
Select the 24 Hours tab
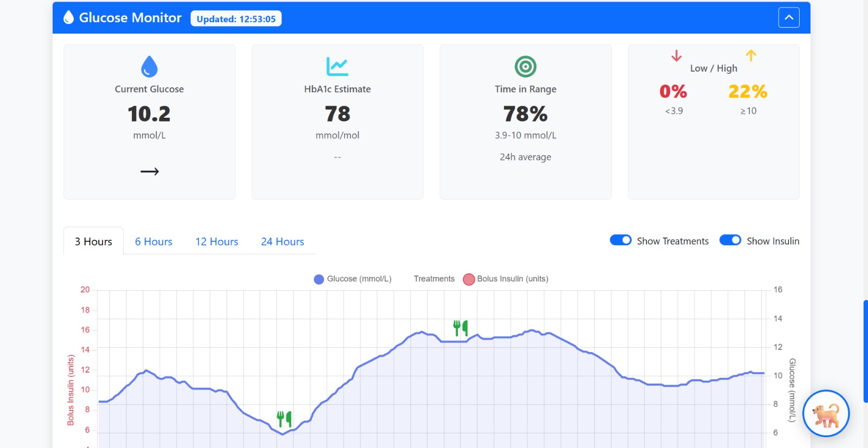click(282, 241)
